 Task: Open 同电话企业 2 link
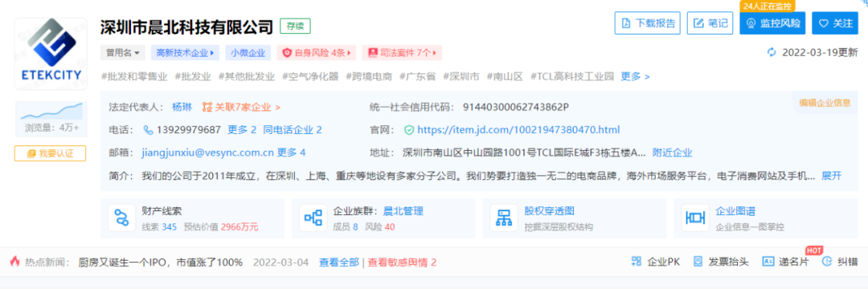pos(293,130)
